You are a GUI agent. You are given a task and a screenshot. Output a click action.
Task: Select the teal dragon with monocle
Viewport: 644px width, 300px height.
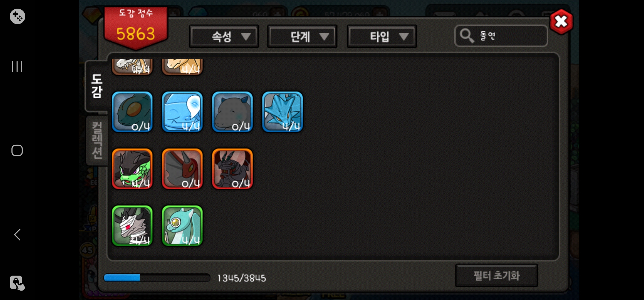(182, 226)
